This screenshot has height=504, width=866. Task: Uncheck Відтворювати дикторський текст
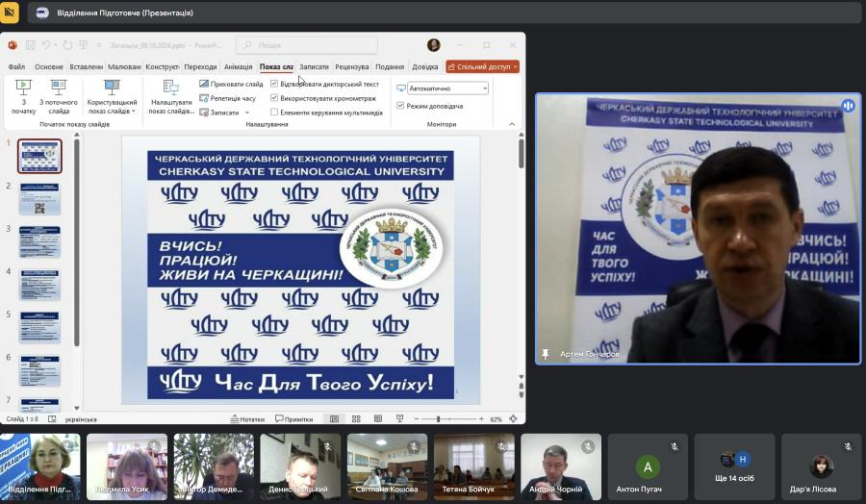click(274, 85)
